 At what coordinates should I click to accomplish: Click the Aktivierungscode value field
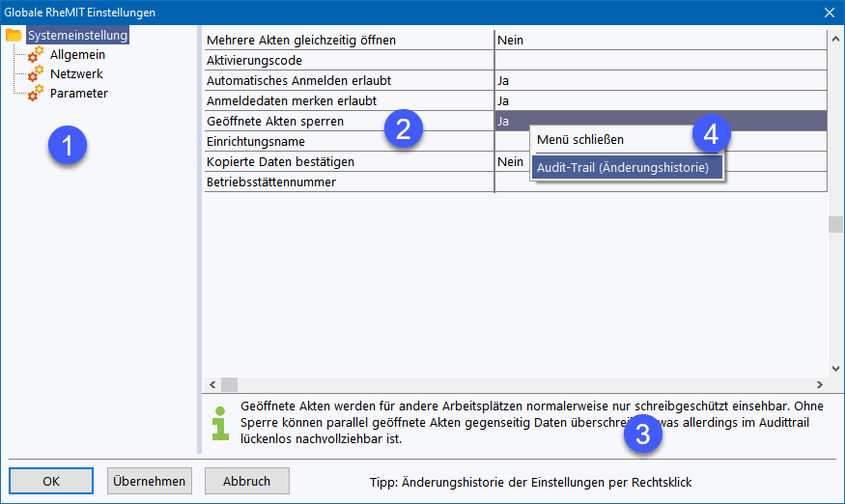(660, 61)
